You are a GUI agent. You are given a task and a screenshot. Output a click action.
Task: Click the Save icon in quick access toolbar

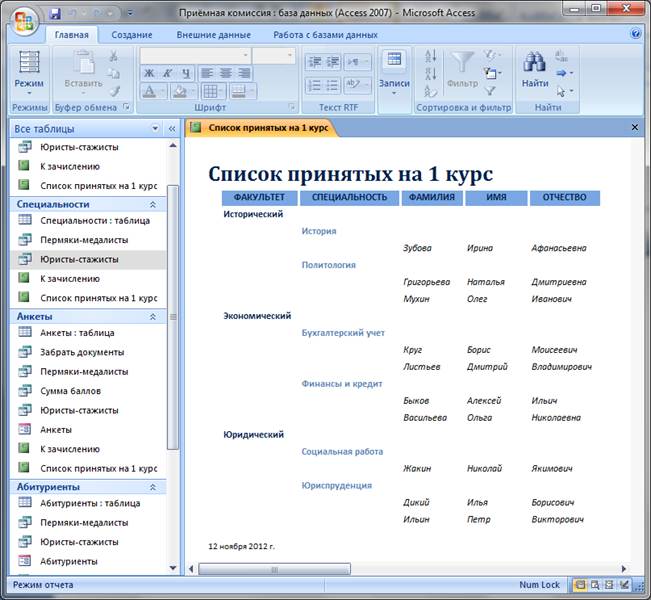pyautogui.click(x=54, y=14)
